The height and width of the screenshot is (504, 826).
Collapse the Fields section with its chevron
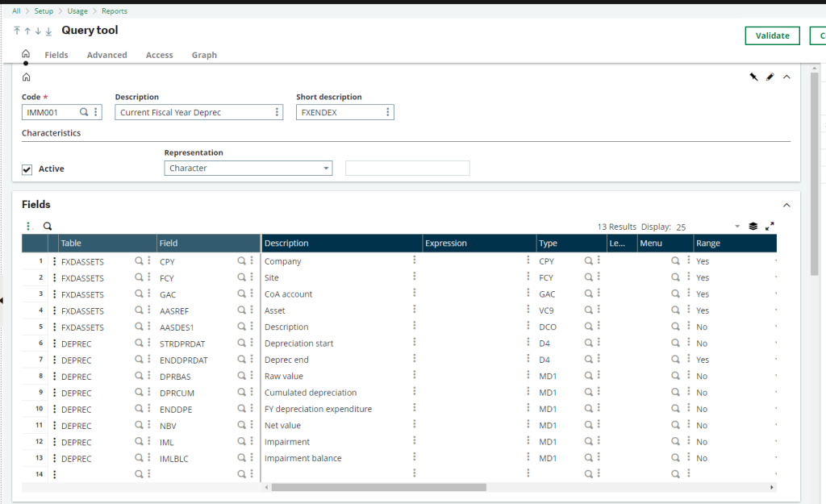click(x=786, y=204)
